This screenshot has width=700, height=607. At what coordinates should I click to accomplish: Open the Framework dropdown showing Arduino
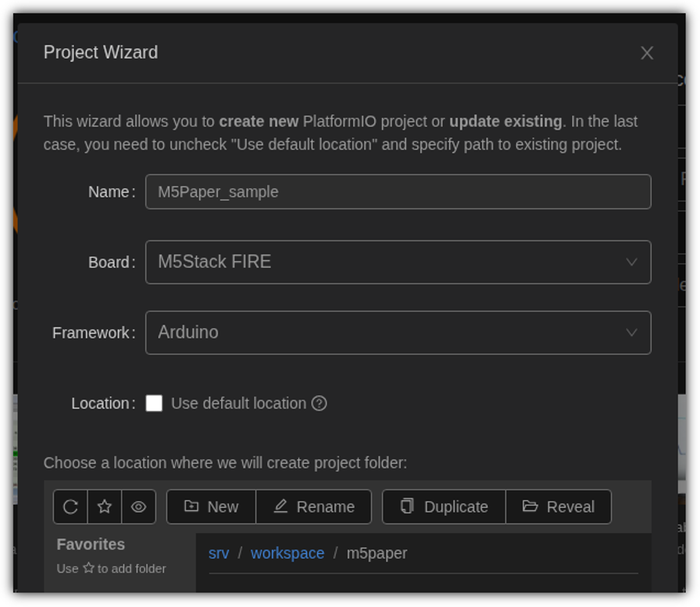pyautogui.click(x=398, y=333)
